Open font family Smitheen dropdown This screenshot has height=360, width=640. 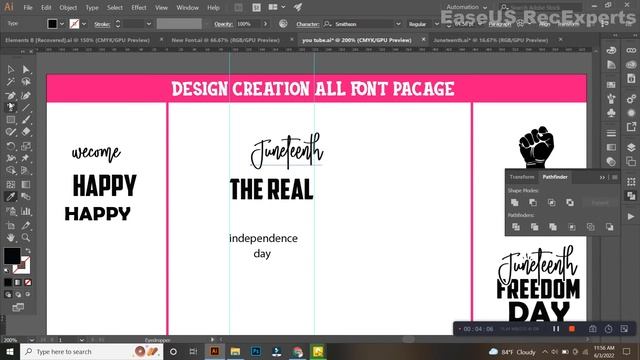[x=398, y=24]
